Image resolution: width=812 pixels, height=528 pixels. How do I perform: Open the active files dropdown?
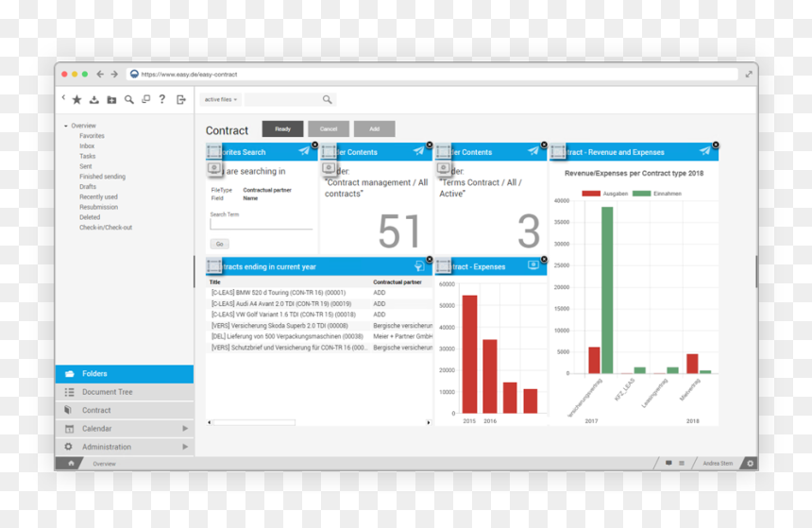coord(220,99)
